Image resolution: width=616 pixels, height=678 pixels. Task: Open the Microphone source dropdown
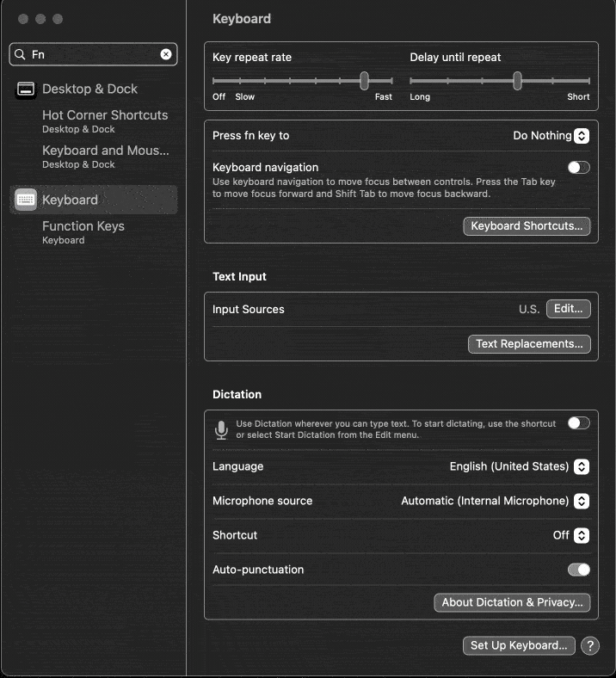(582, 501)
